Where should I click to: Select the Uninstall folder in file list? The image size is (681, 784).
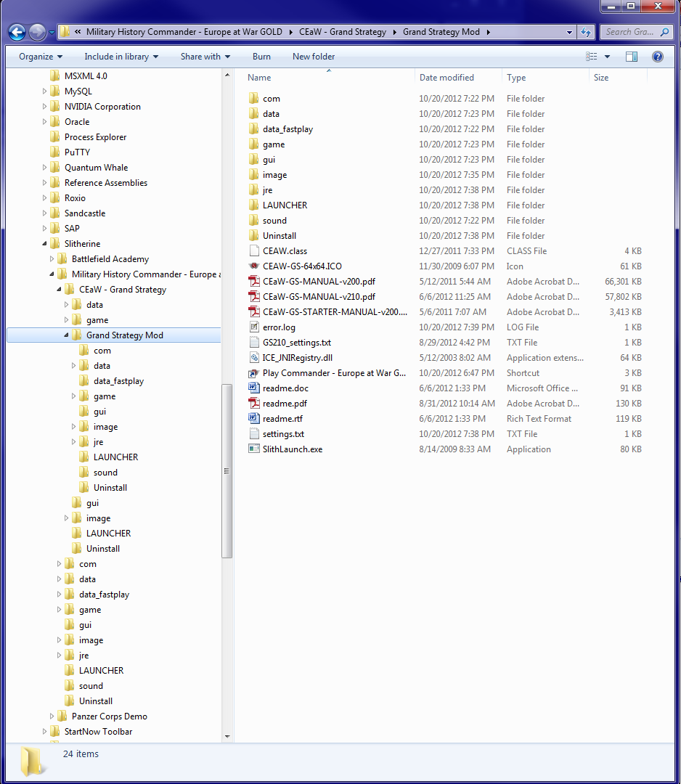280,235
